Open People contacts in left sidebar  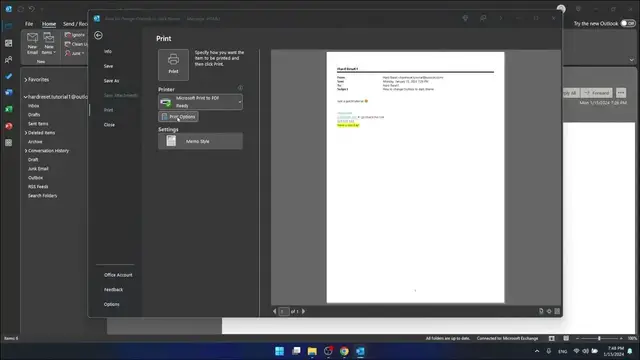(9, 60)
